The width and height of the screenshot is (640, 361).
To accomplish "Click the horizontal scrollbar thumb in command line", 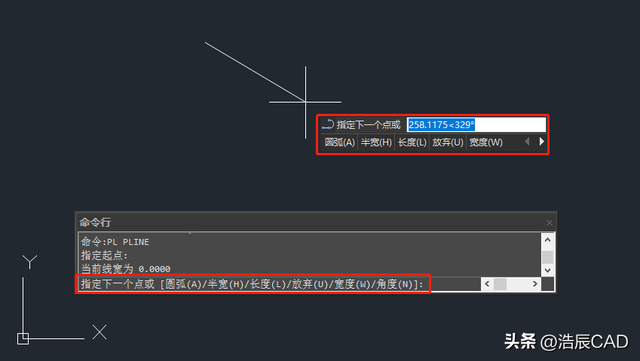I will pos(500,284).
